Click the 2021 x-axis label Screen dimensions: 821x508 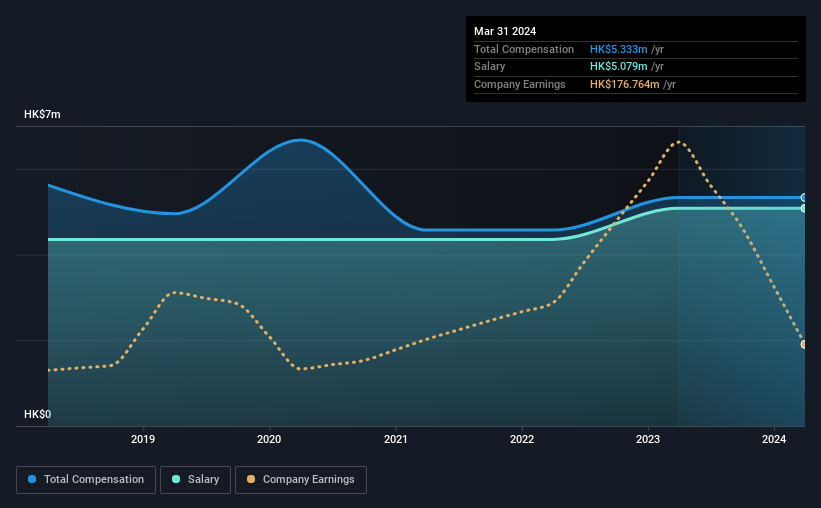coord(395,439)
